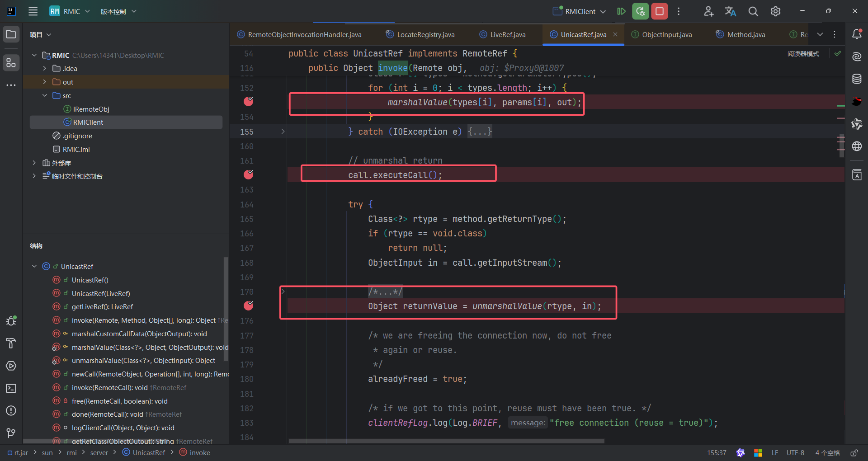This screenshot has height=461, width=868.
Task: Open IDE settings gear
Action: pos(775,11)
